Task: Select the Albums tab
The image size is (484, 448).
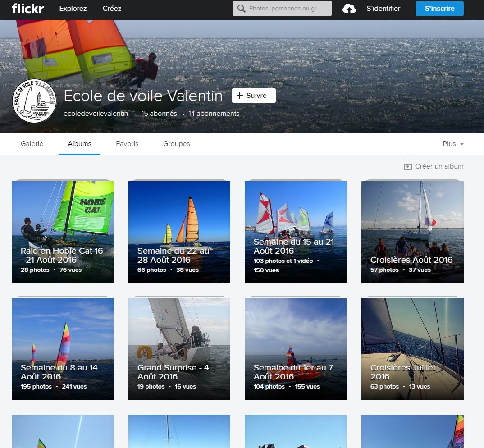Action: pos(80,144)
